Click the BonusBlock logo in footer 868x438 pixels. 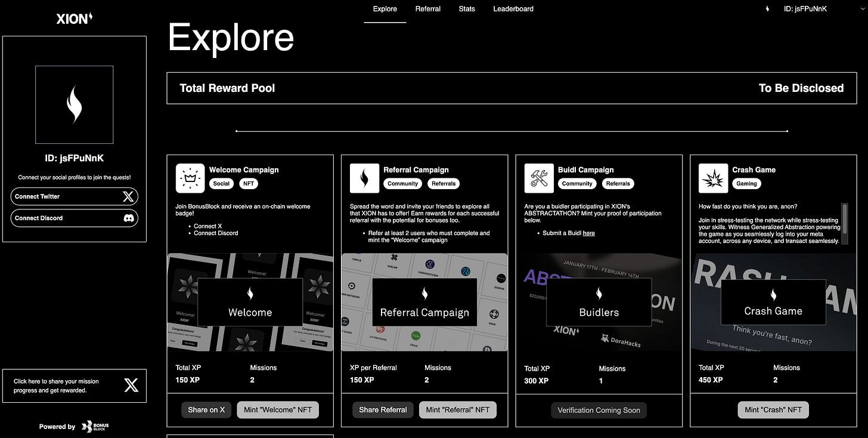95,427
